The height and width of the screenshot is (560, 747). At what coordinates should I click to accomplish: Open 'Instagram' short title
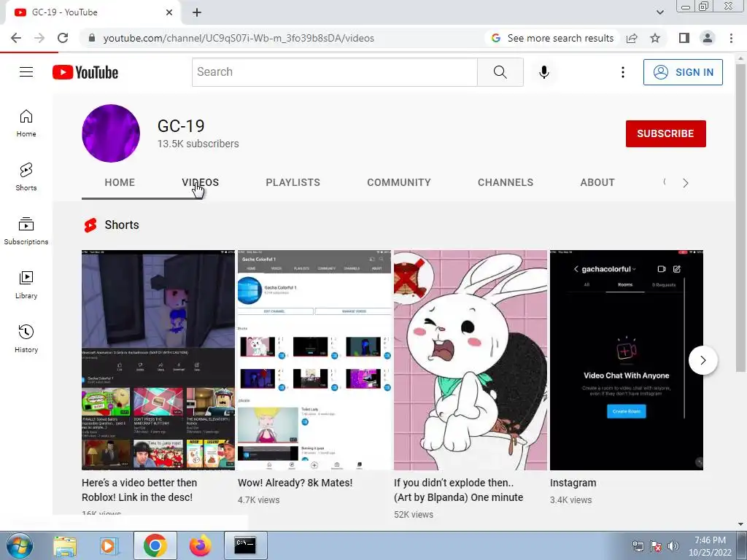(x=573, y=483)
